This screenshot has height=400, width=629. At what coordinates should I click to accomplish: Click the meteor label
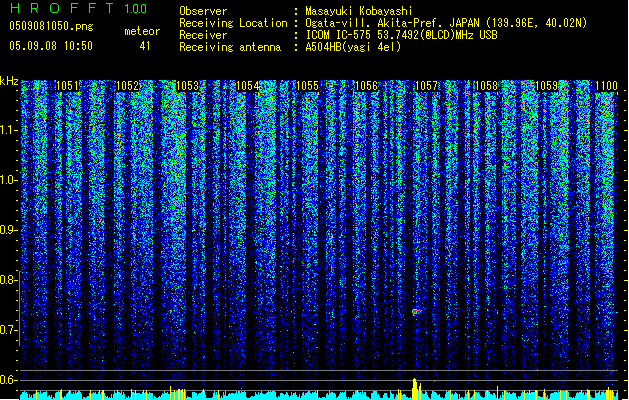click(142, 31)
